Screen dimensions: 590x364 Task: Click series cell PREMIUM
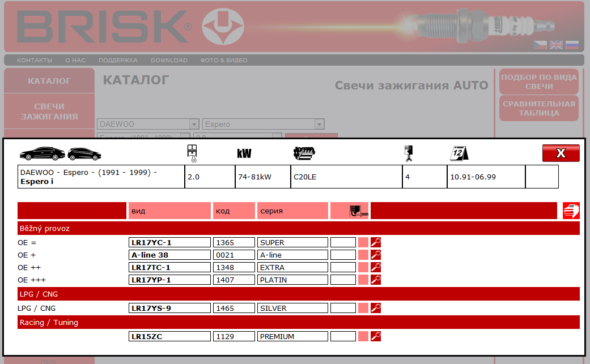click(293, 336)
